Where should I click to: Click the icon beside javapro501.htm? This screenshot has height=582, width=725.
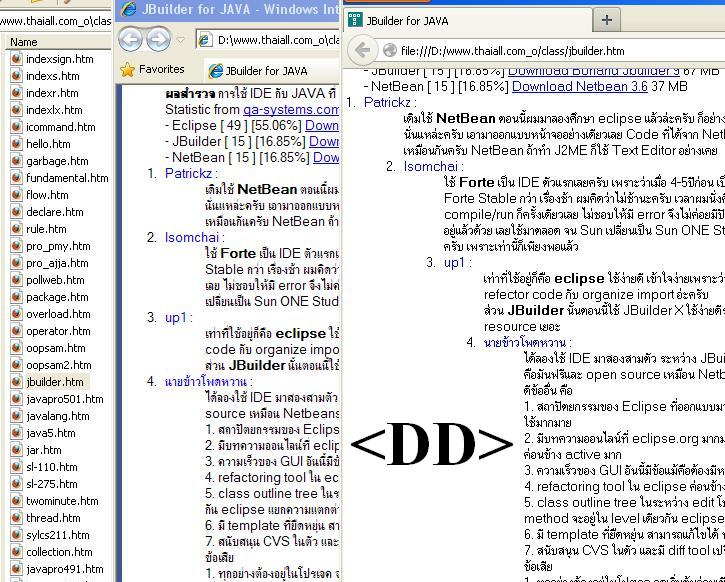pos(16,399)
